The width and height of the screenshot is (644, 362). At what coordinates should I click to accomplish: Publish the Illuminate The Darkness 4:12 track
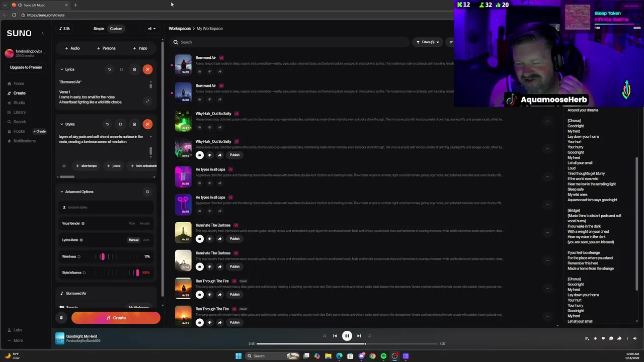(x=234, y=239)
